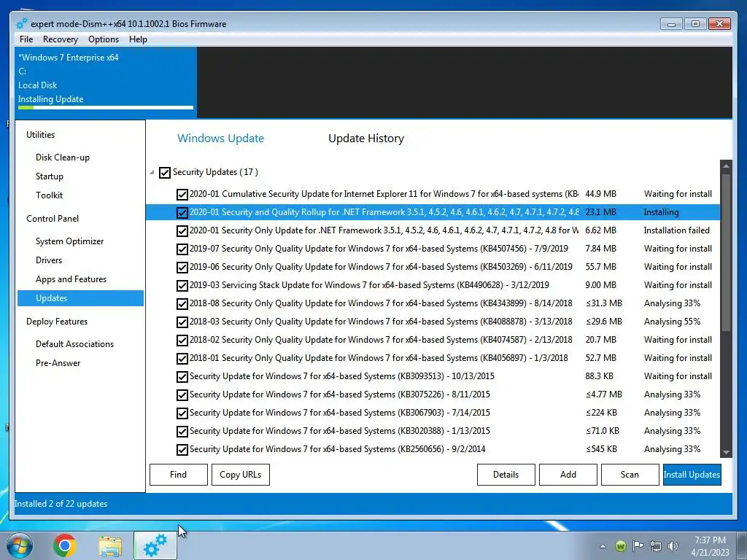Image resolution: width=747 pixels, height=560 pixels.
Task: Uncheck the 2020-01 Security Only .NET Framework update
Action: pyautogui.click(x=182, y=231)
